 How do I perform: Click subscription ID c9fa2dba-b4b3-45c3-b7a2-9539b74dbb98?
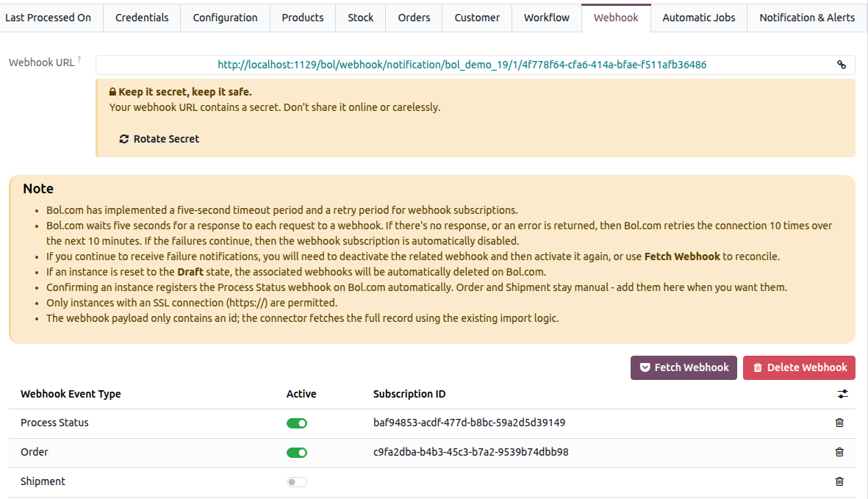(471, 452)
